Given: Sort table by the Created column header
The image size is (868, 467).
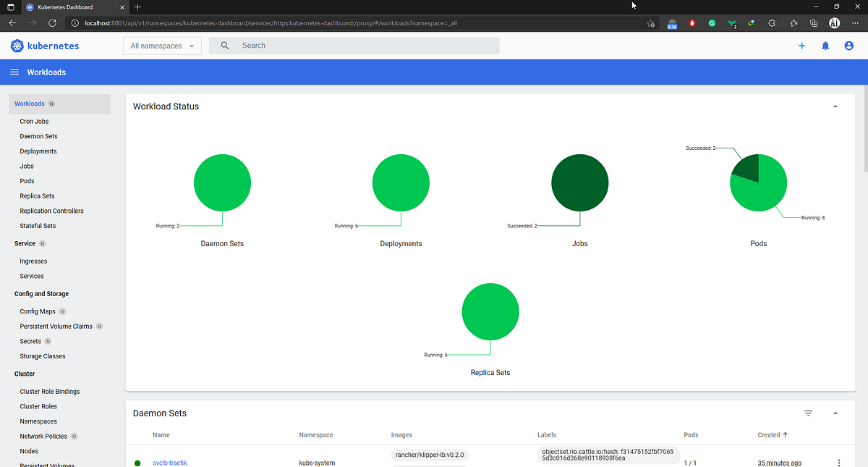Looking at the screenshot, I should pos(769,434).
